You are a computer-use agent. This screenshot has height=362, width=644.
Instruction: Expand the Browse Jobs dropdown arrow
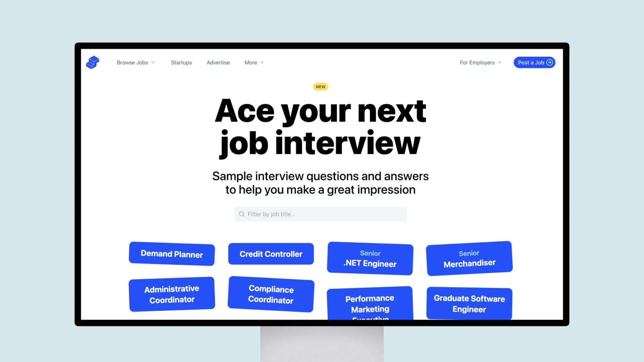(x=154, y=62)
